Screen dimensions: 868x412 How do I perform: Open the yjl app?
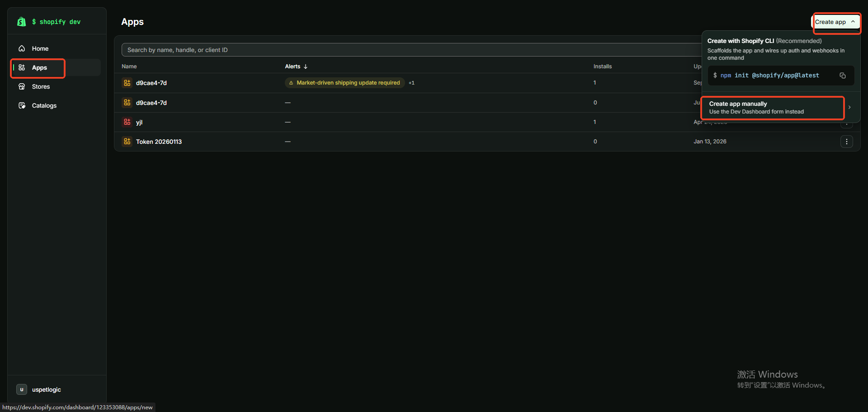[x=139, y=122]
